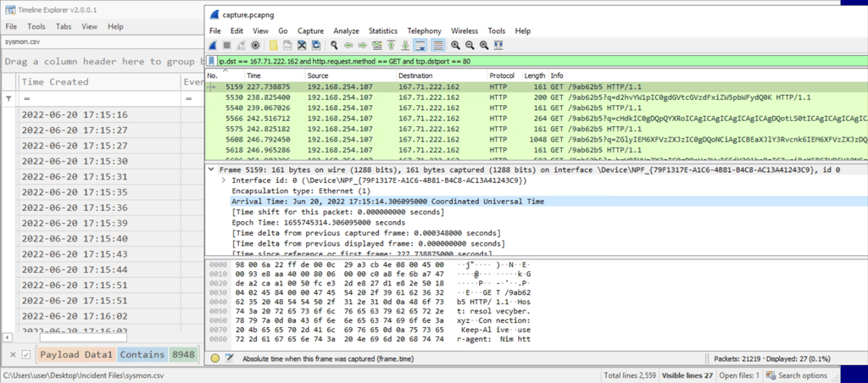Expand the Interface id tree node
This screenshot has width=868, height=383.
(x=223, y=180)
